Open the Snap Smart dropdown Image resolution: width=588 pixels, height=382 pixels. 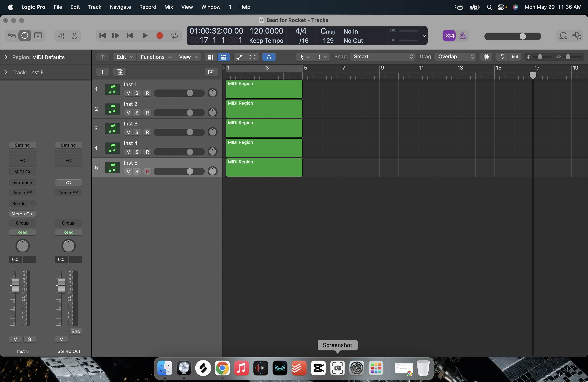click(383, 57)
